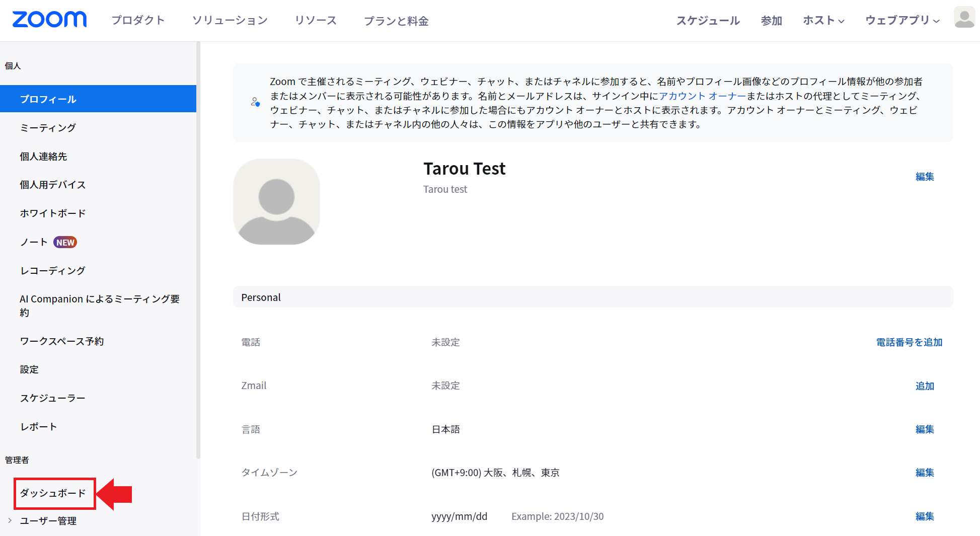Click the NEW badge next to ノート
Screen dimensions: 980x536
pyautogui.click(x=65, y=242)
